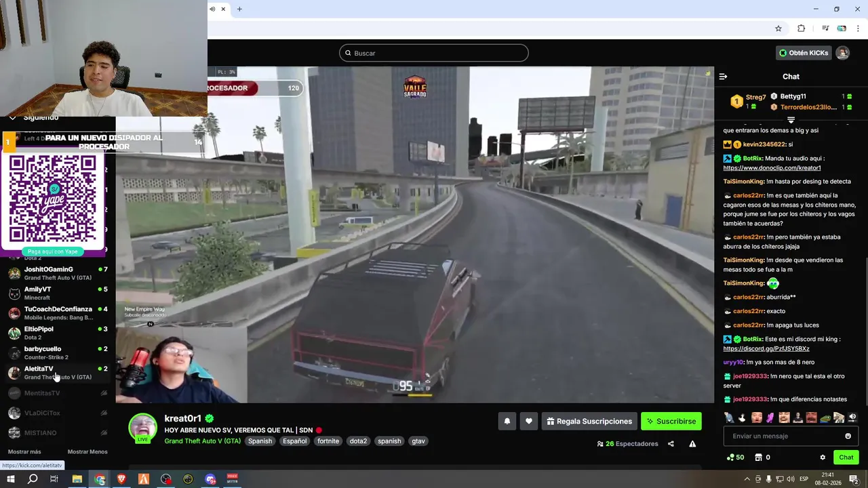
Task: Click the chat sound emote icon
Action: (x=852, y=418)
